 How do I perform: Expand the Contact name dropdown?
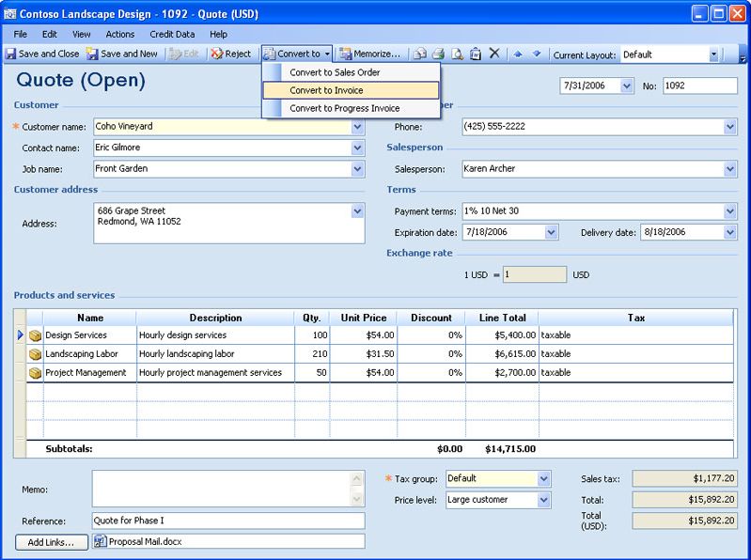click(x=357, y=148)
